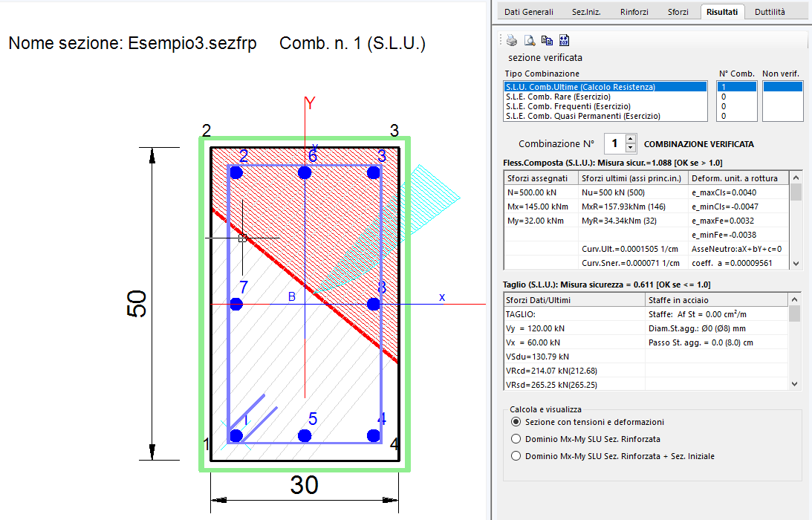Image resolution: width=812 pixels, height=520 pixels.
Task: Increase Combinazione N° with up arrow
Action: click(x=630, y=139)
